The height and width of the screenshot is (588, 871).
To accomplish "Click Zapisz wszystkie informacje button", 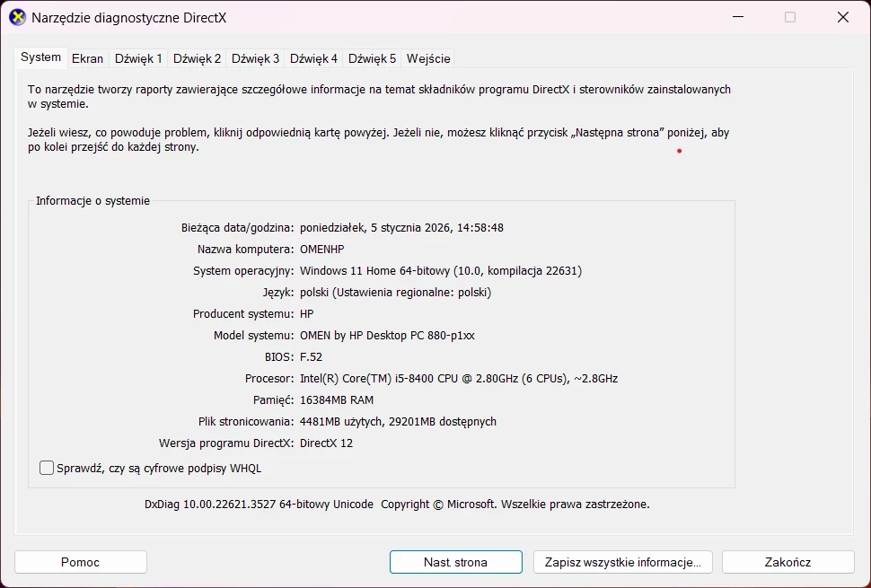I will click(x=623, y=562).
